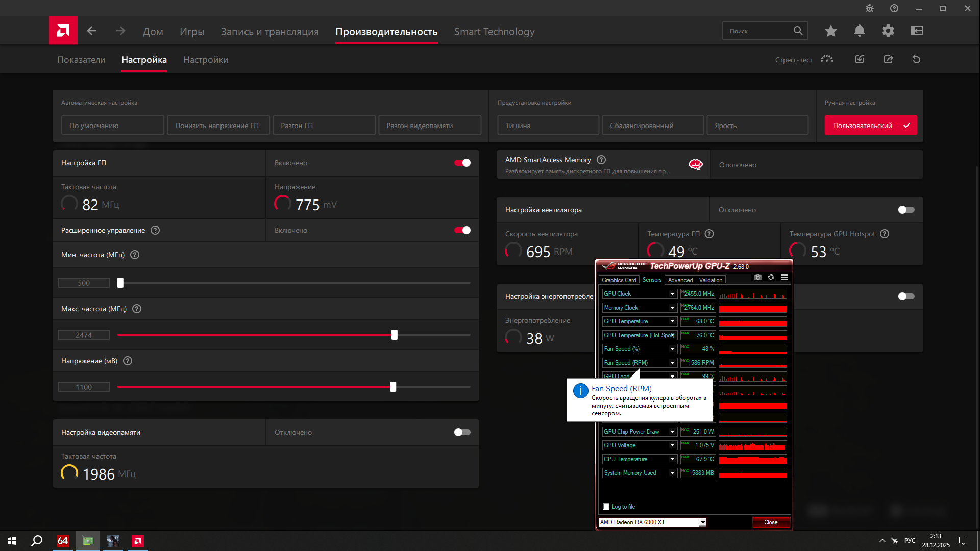The width and height of the screenshot is (980, 551).
Task: Open GPU-Z hamburger menu icon
Action: coord(784,277)
